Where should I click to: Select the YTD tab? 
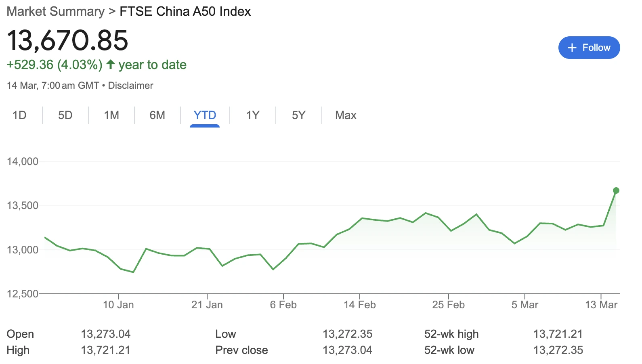(x=205, y=115)
